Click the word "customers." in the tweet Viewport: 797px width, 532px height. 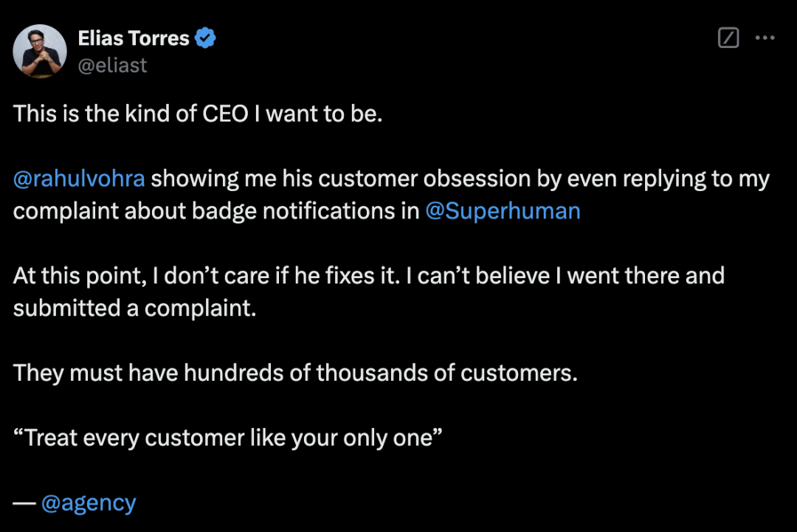tap(519, 373)
